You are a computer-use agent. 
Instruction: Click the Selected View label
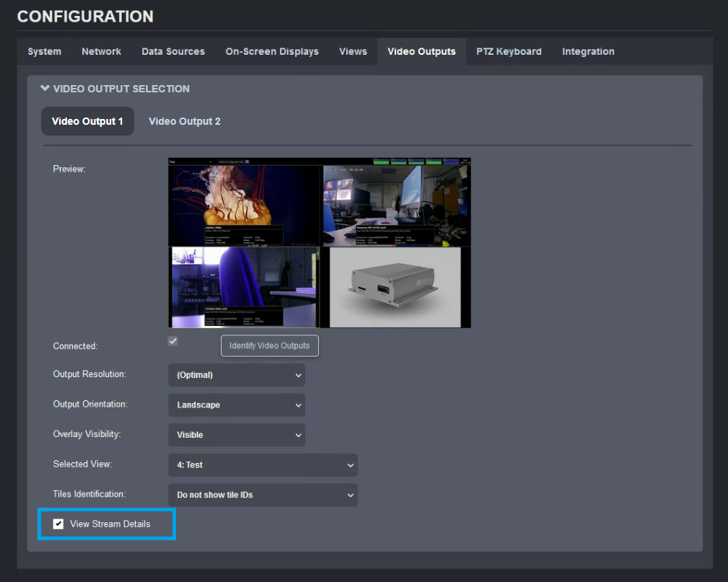[83, 464]
